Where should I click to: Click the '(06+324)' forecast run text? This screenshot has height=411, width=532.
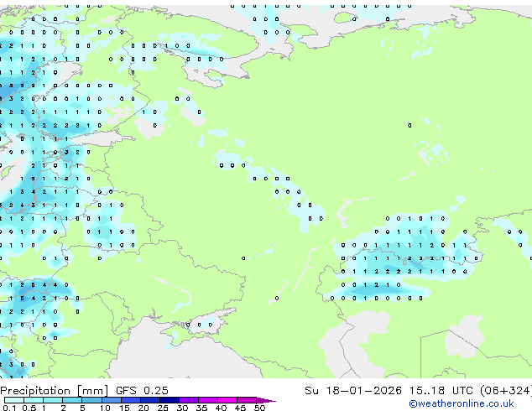coord(505,391)
